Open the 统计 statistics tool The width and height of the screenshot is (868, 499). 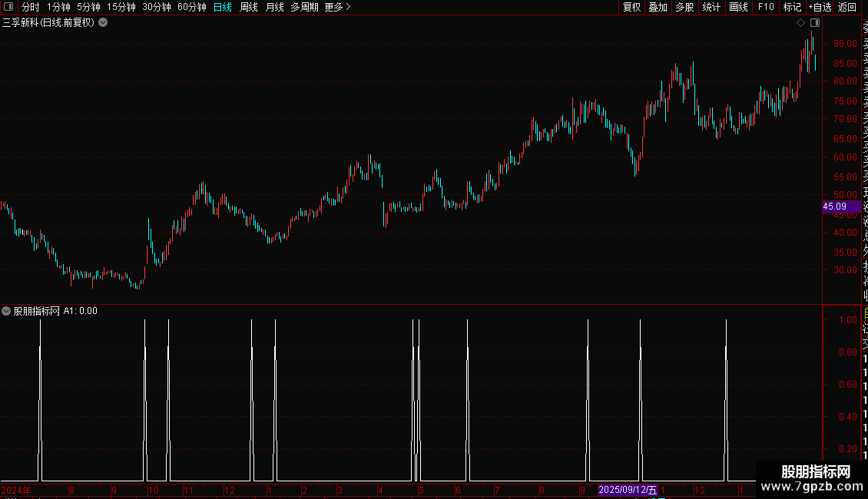coord(711,7)
